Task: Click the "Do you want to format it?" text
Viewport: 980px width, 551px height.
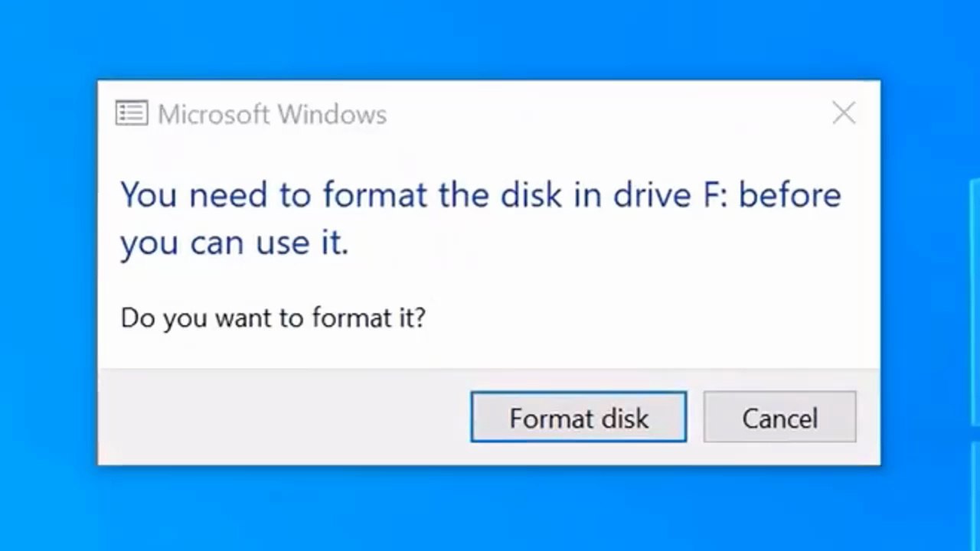Action: [x=273, y=317]
